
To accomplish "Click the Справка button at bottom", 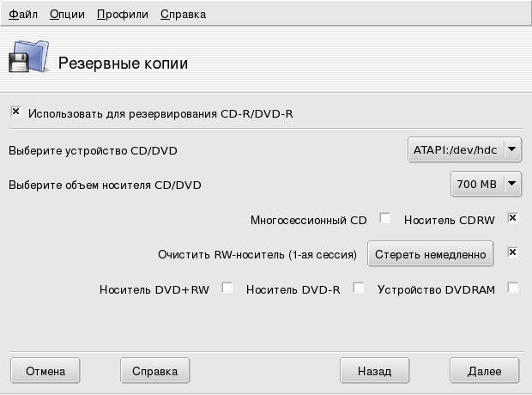I will tap(154, 371).
